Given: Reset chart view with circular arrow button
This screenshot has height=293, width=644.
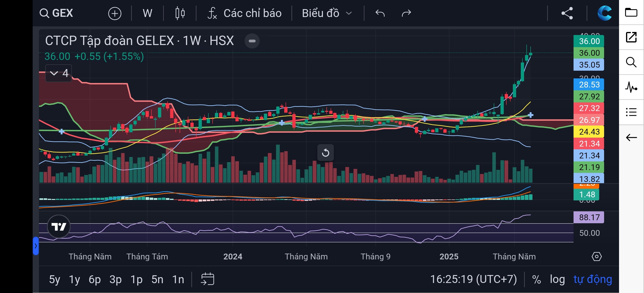Looking at the screenshot, I should (x=325, y=153).
